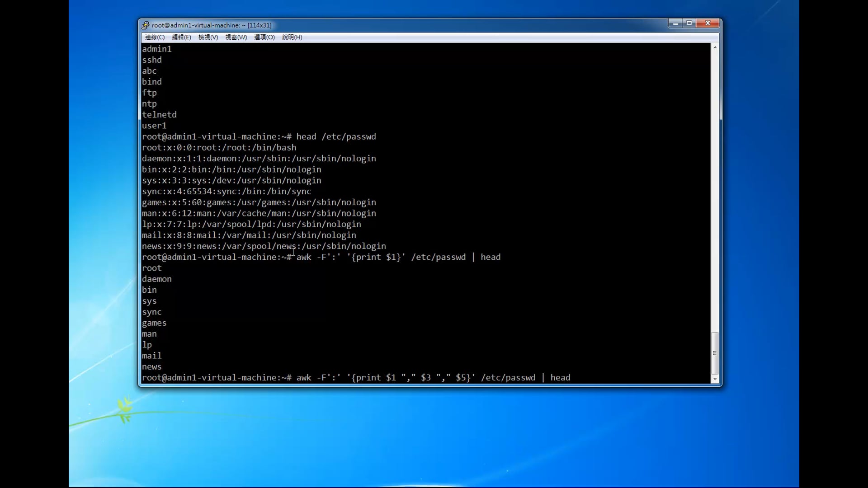Click the 'telnetd' output line
This screenshot has height=488, width=868.
pyautogui.click(x=159, y=115)
